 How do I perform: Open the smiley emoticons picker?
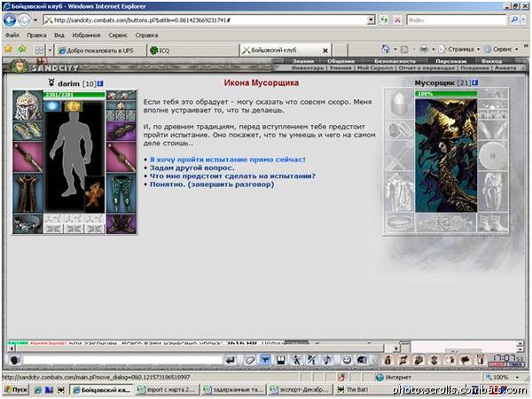click(x=347, y=360)
